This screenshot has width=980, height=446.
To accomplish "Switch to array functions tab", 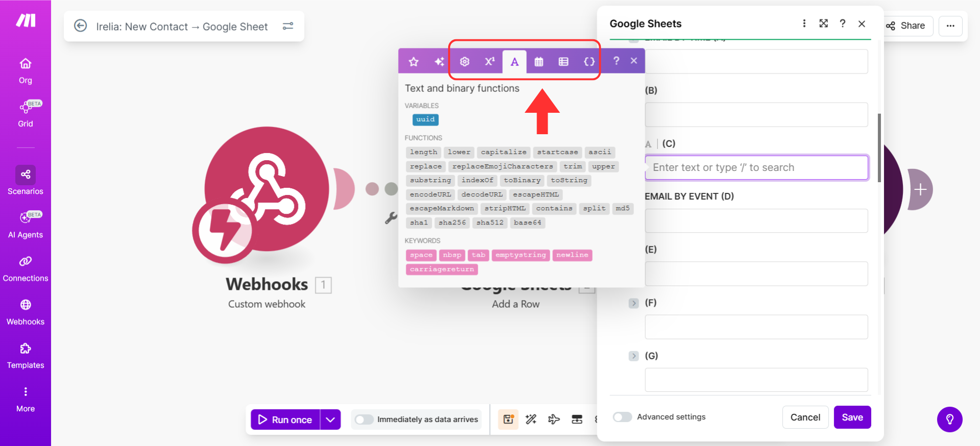I will click(563, 62).
